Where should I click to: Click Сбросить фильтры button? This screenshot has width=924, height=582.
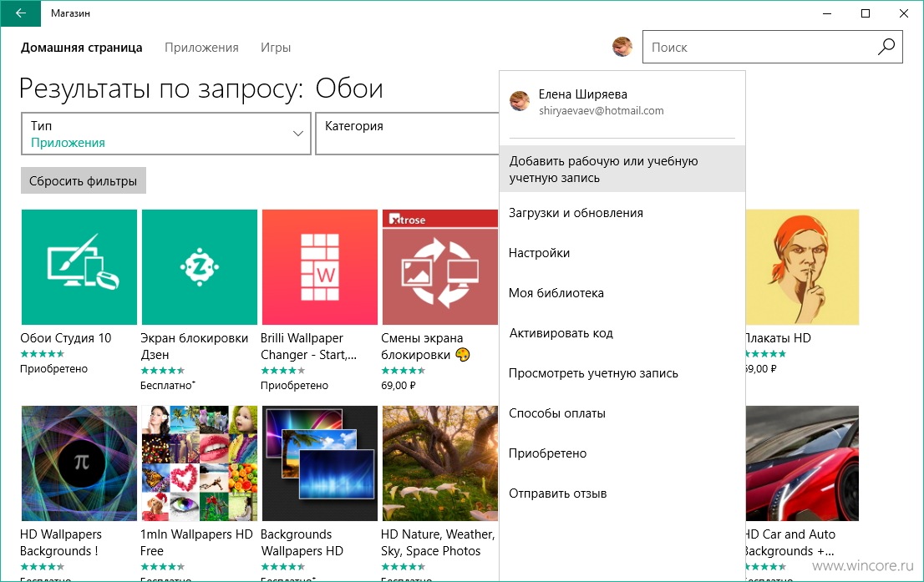point(83,181)
